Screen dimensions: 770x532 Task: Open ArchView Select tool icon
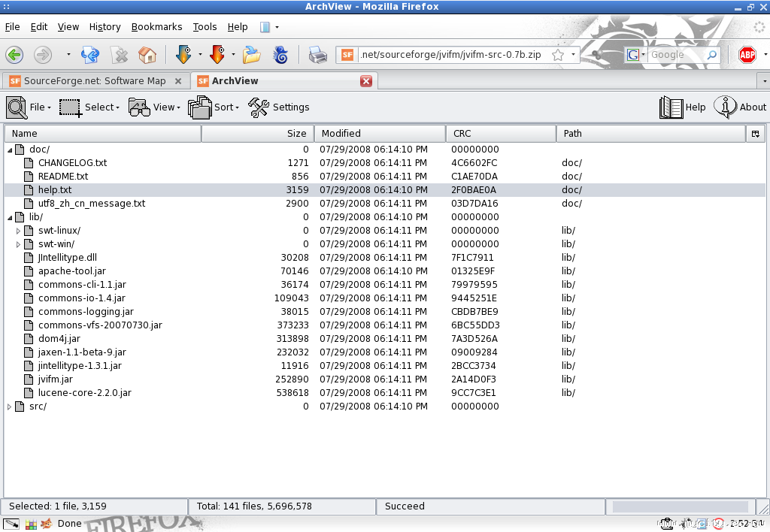coord(70,107)
